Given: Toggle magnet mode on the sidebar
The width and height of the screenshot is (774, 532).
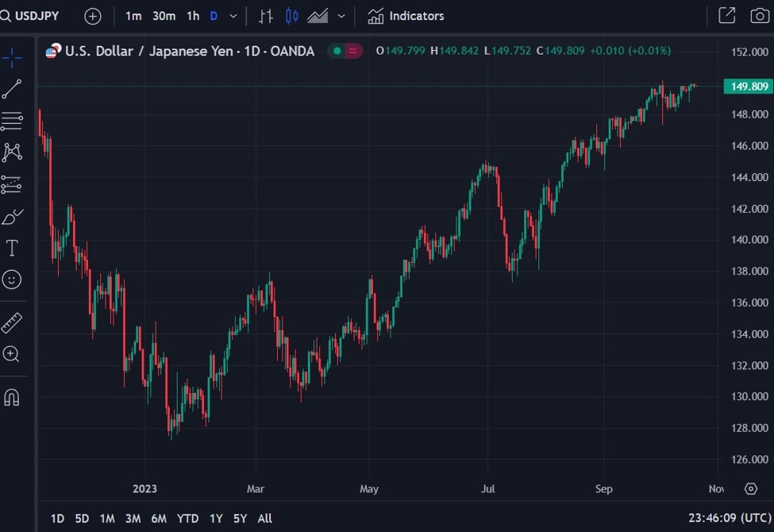Looking at the screenshot, I should pyautogui.click(x=11, y=397).
